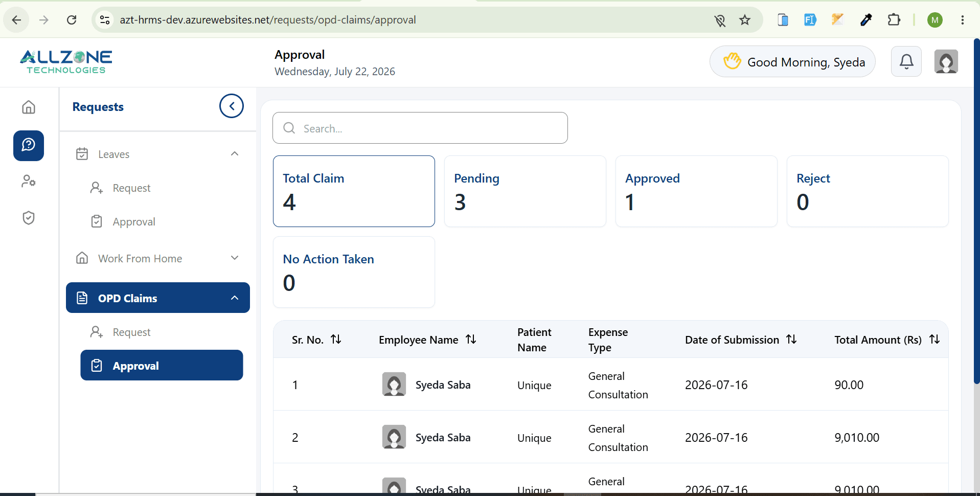Click the Total Claim card
Screen dimensions: 980x496
coord(354,191)
